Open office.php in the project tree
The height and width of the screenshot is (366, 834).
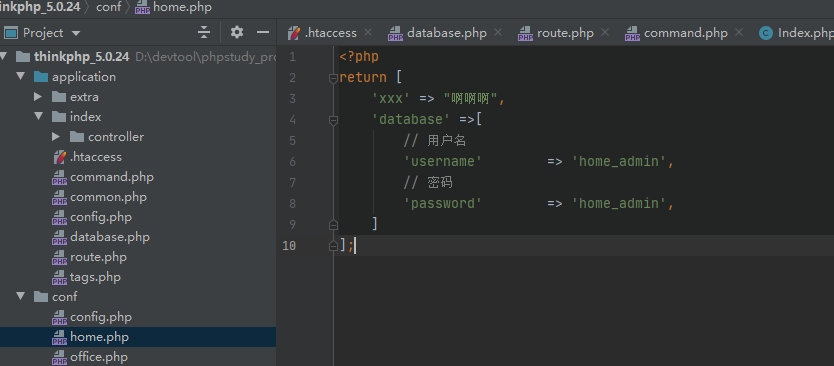98,357
